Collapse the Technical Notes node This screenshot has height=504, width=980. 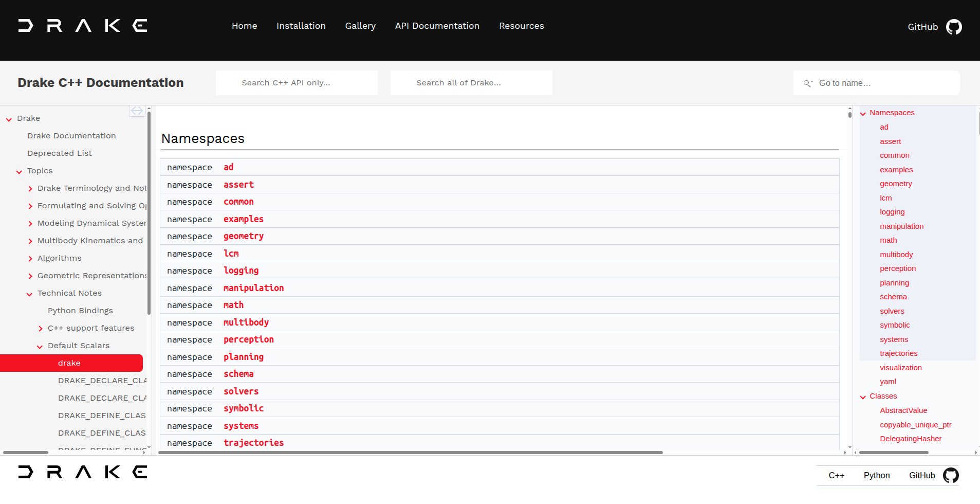[x=29, y=294]
